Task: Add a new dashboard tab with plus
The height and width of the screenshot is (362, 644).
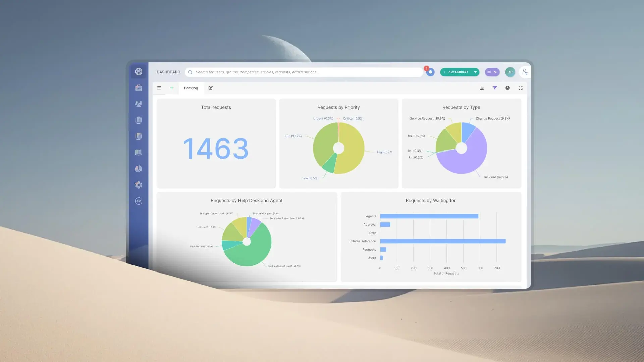Action: 172,88
